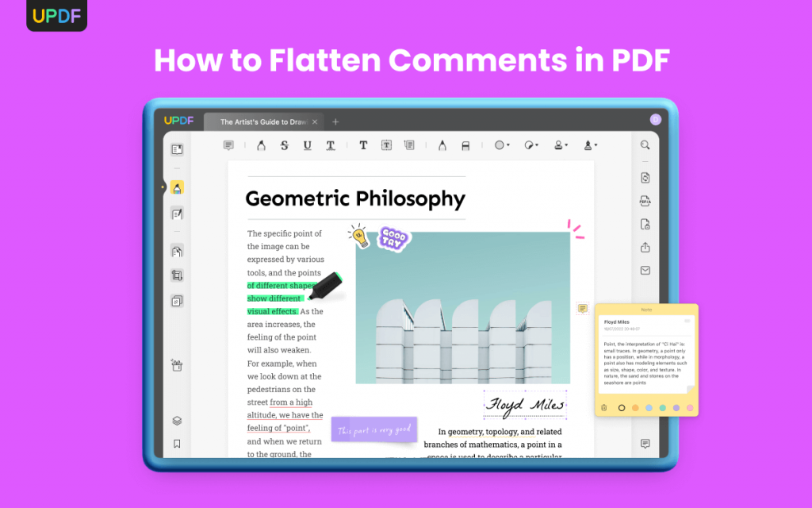812x508 pixels.
Task: Pick the green color swatch on the note
Action: tap(662, 407)
